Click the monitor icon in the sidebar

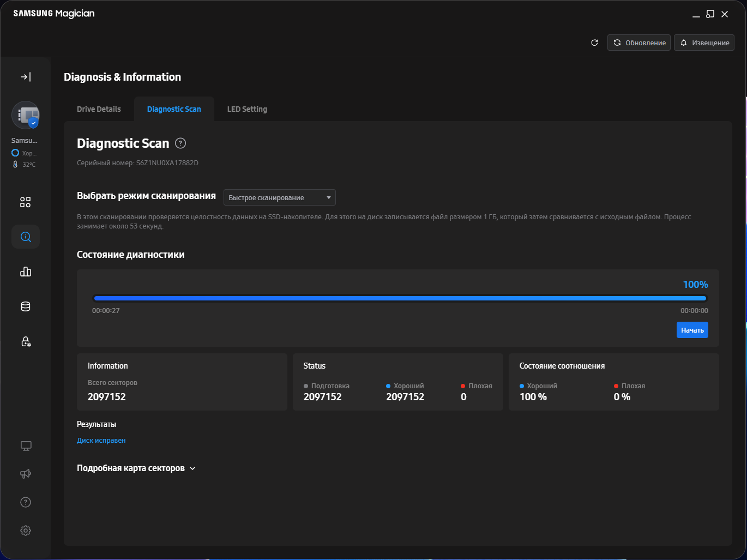pyautogui.click(x=26, y=446)
